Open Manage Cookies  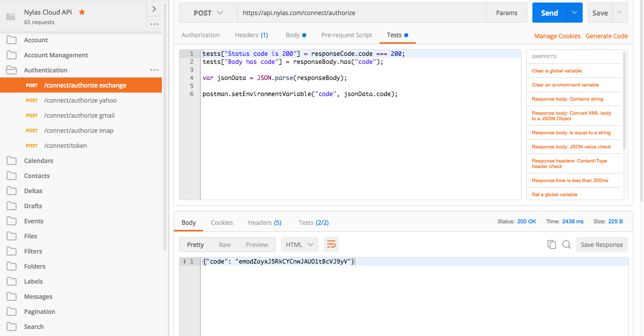(x=558, y=36)
